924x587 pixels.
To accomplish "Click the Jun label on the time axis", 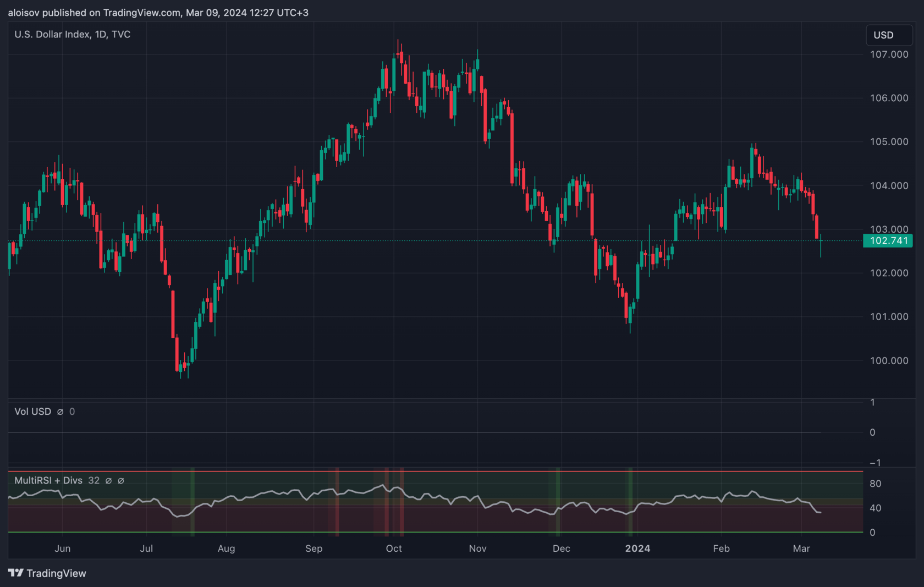I will tap(63, 548).
